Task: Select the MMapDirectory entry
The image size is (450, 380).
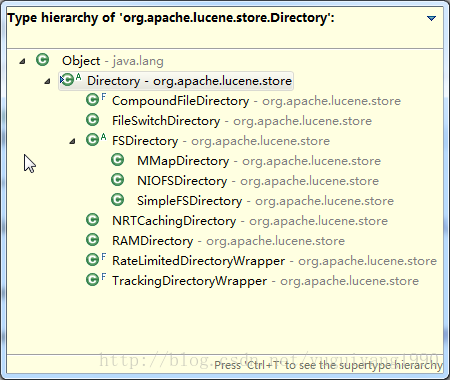Action: pyautogui.click(x=259, y=161)
